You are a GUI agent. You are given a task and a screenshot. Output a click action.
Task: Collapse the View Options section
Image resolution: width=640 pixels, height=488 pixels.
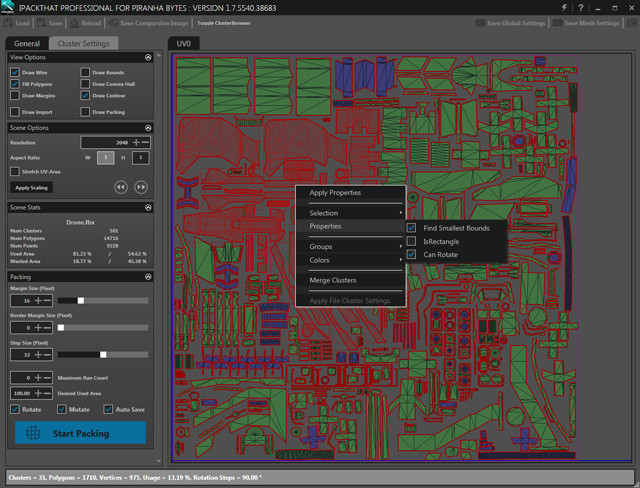pos(148,58)
